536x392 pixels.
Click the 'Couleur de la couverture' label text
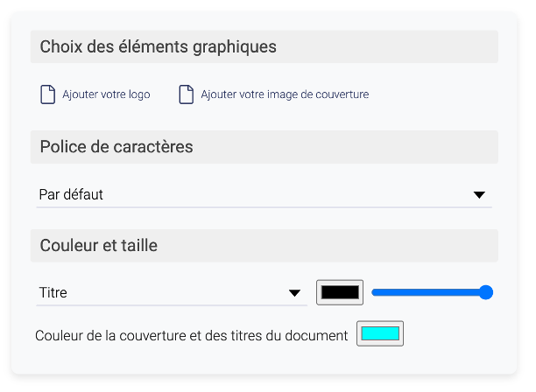tap(191, 335)
